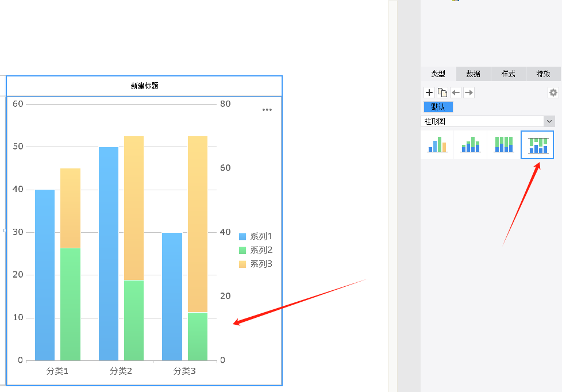
Task: Click the green 系列2 segment in 分类1
Action: pos(70,304)
